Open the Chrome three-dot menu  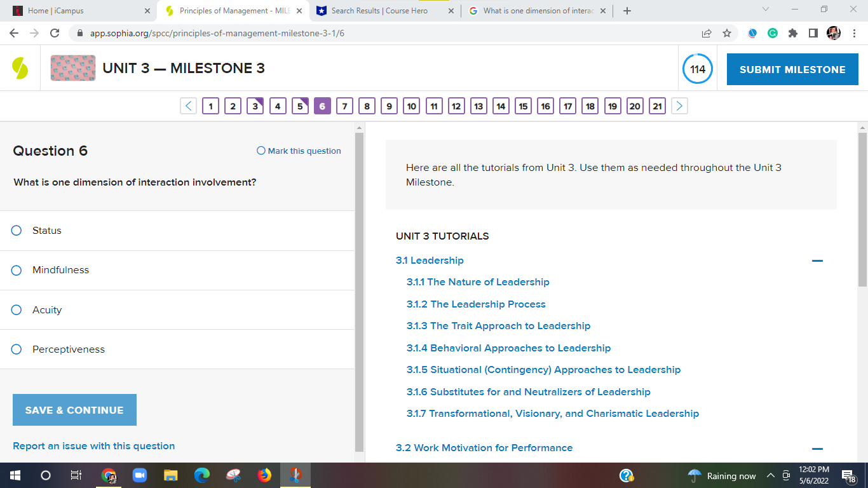tap(855, 33)
